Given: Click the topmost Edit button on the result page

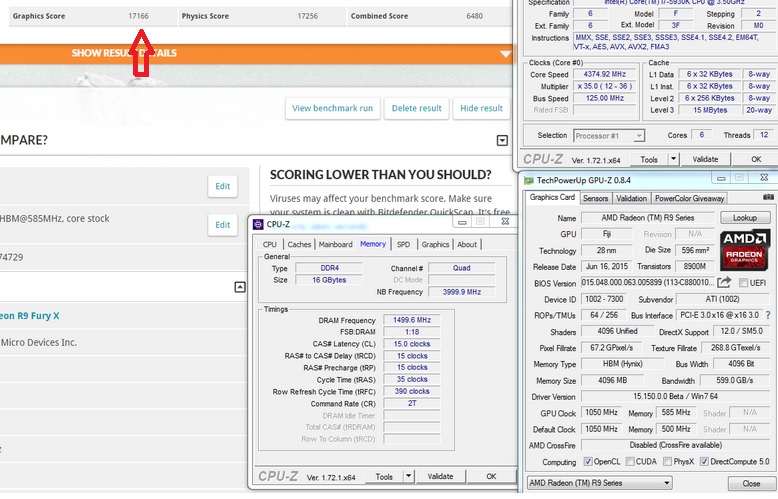Looking at the screenshot, I should point(222,187).
